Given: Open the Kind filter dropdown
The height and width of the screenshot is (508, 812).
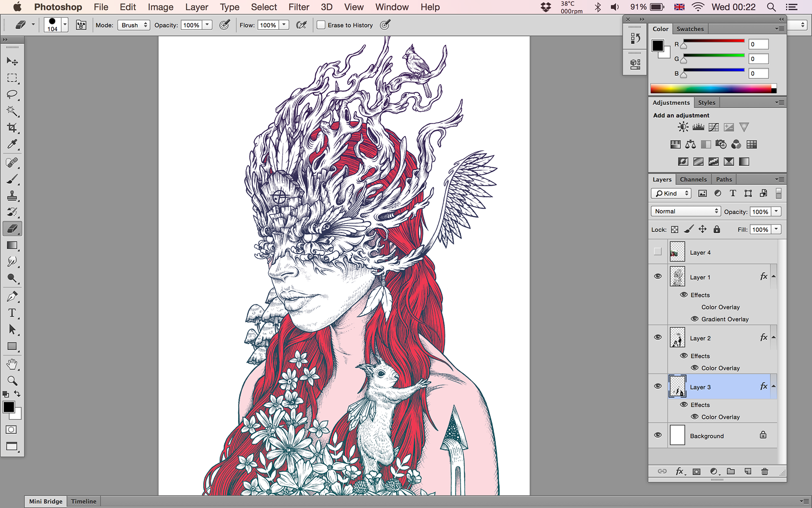Looking at the screenshot, I should (671, 193).
